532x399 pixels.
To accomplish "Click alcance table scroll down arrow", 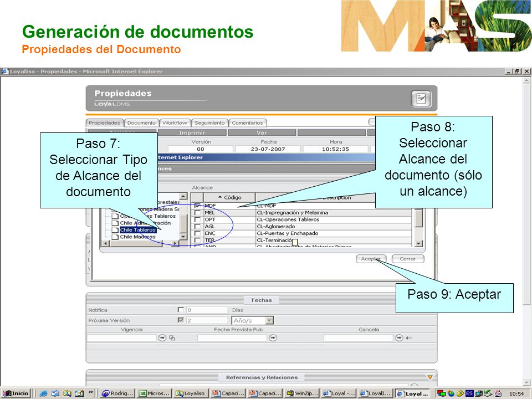I will tap(418, 243).
